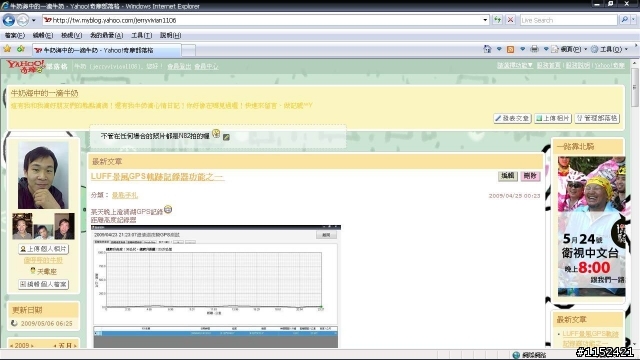
Task: Select the Yahoo!奇摩部落格 browser tab
Action: click(x=107, y=50)
